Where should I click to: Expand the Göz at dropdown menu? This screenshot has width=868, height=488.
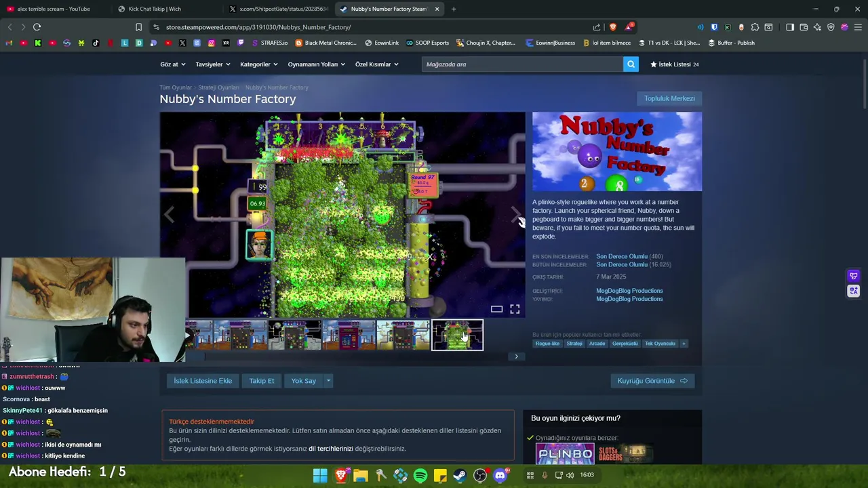tap(173, 64)
